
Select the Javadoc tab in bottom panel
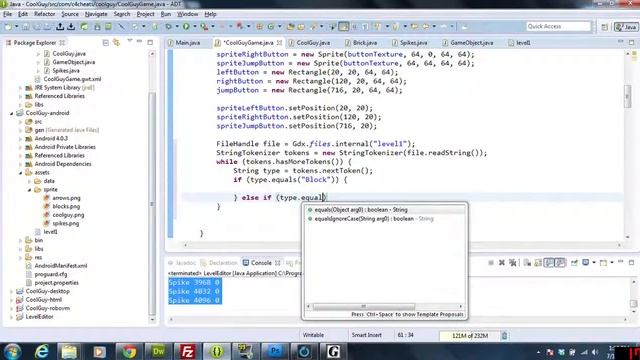coord(182,262)
